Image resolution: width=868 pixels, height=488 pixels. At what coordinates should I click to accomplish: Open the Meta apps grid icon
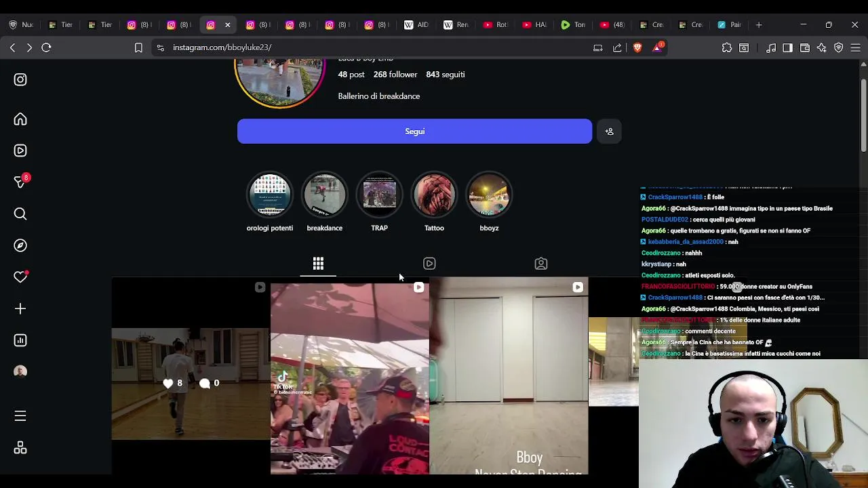[x=20, y=448]
